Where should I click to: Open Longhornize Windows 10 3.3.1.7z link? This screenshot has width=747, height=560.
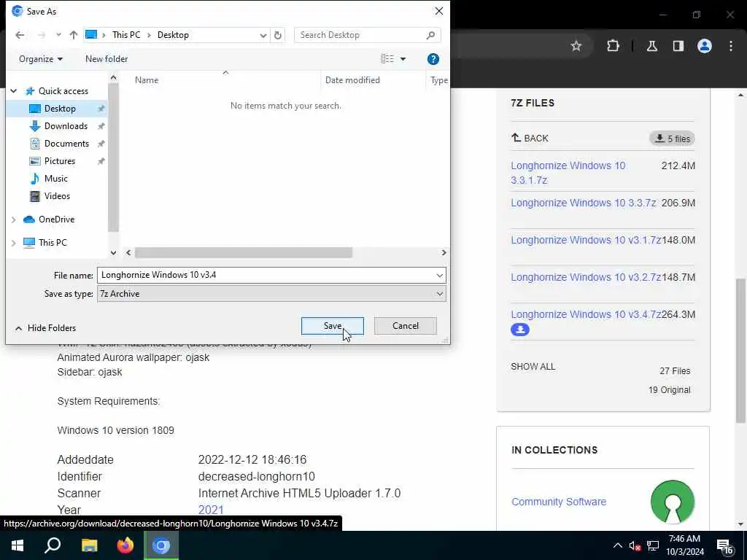[568, 173]
